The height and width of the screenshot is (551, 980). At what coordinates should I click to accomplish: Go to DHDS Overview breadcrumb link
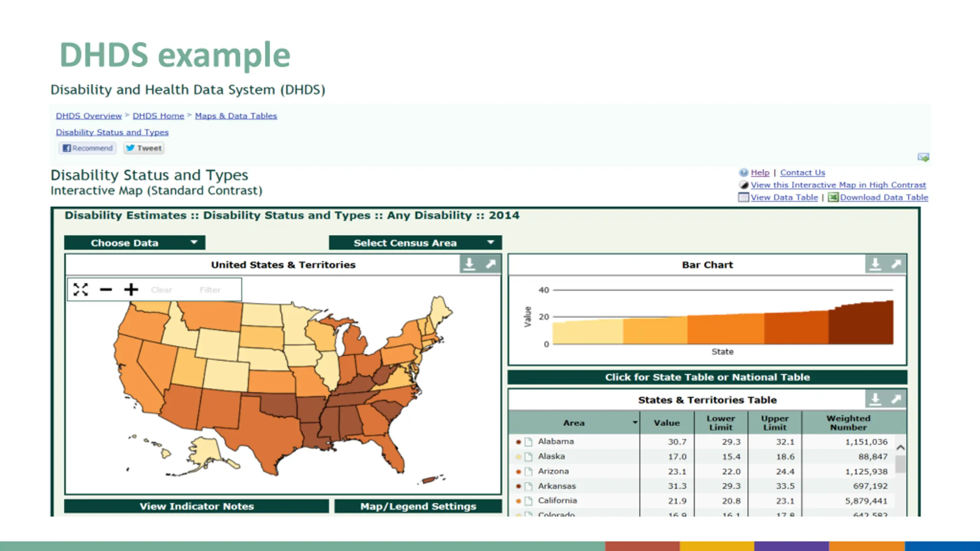tap(89, 116)
